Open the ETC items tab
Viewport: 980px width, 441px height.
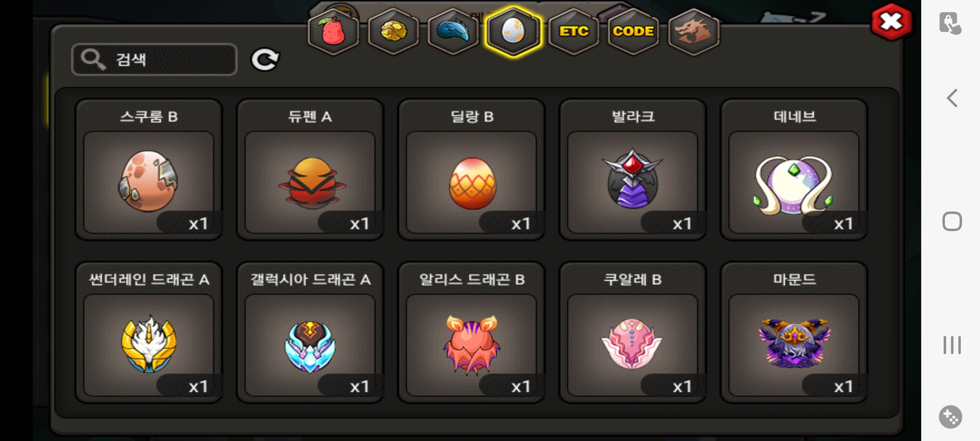coord(574,32)
